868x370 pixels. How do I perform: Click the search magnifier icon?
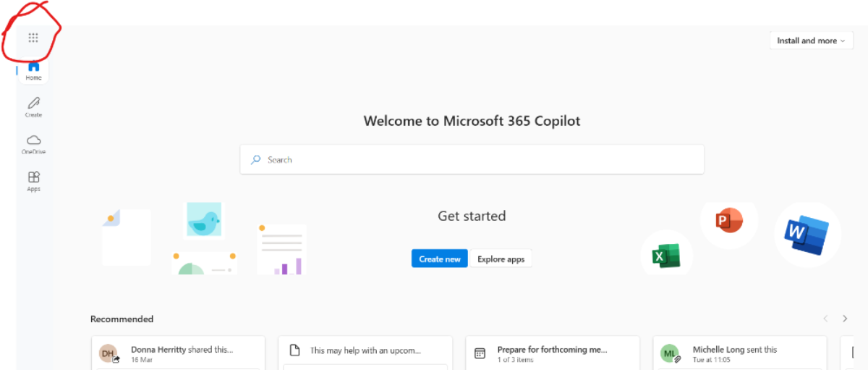(255, 159)
